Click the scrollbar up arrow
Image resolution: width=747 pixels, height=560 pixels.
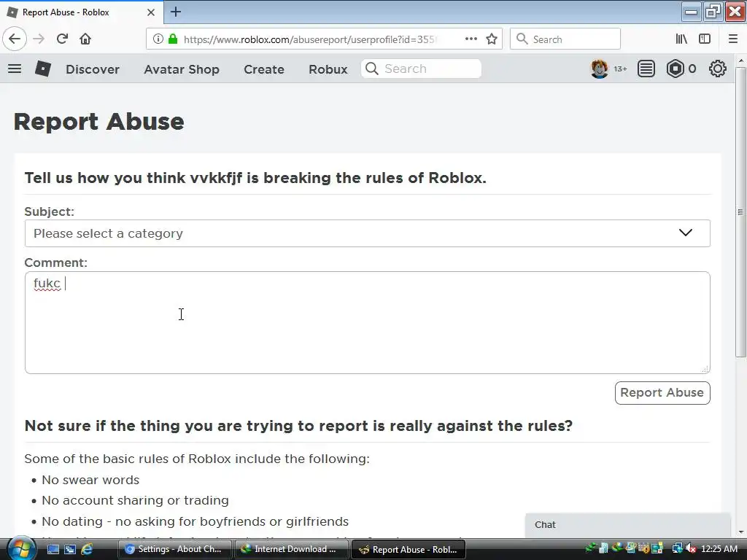[x=740, y=61]
